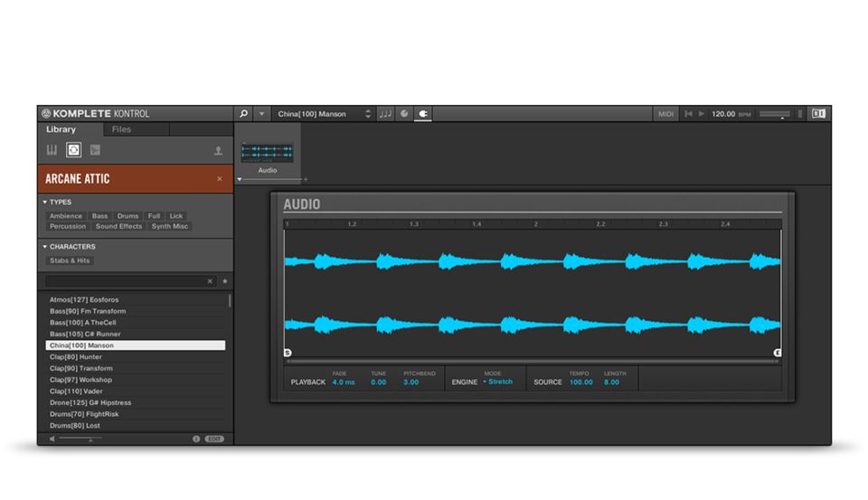Viewport: 868px width, 500px height.
Task: Click the magnifier browser icon in header
Action: coord(243,114)
